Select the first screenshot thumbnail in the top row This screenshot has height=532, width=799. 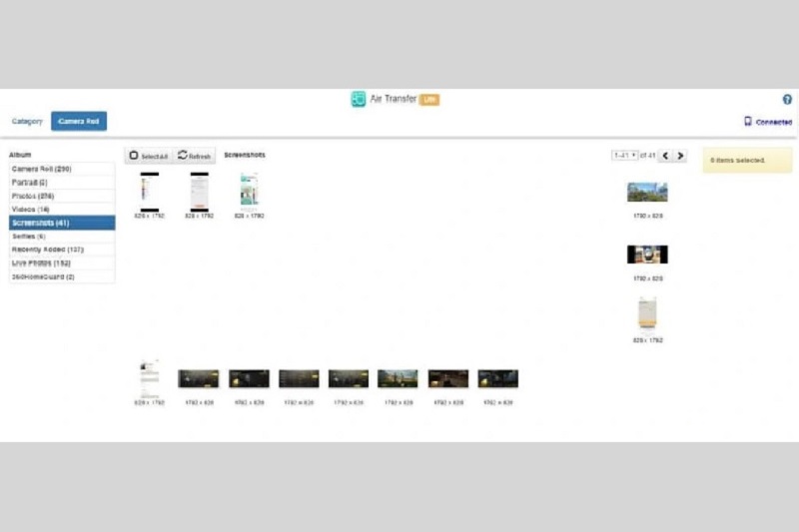(x=150, y=190)
